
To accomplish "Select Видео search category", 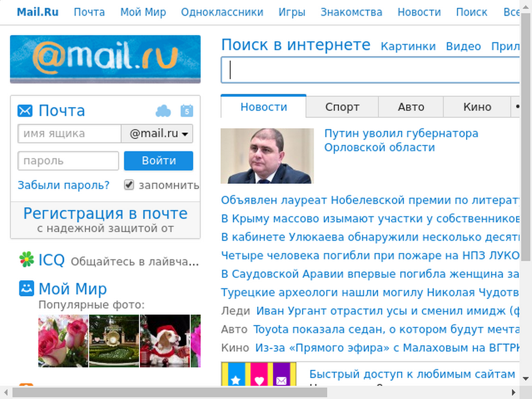I will [x=463, y=46].
